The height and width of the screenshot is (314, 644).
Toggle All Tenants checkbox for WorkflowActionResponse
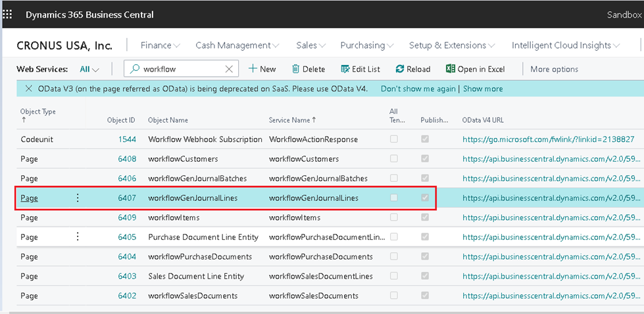pyautogui.click(x=394, y=139)
